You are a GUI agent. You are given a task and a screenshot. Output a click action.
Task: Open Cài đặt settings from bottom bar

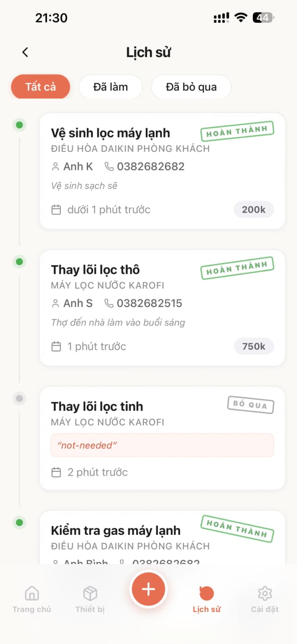264,599
